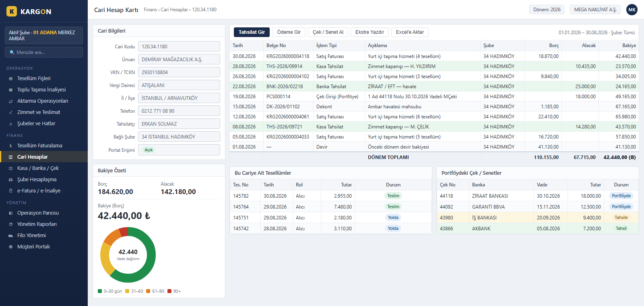Image resolution: width=644 pixels, height=306 pixels.
Task: Click the Vergi Dairesi field ATIŞALANI
Action: [x=179, y=85]
